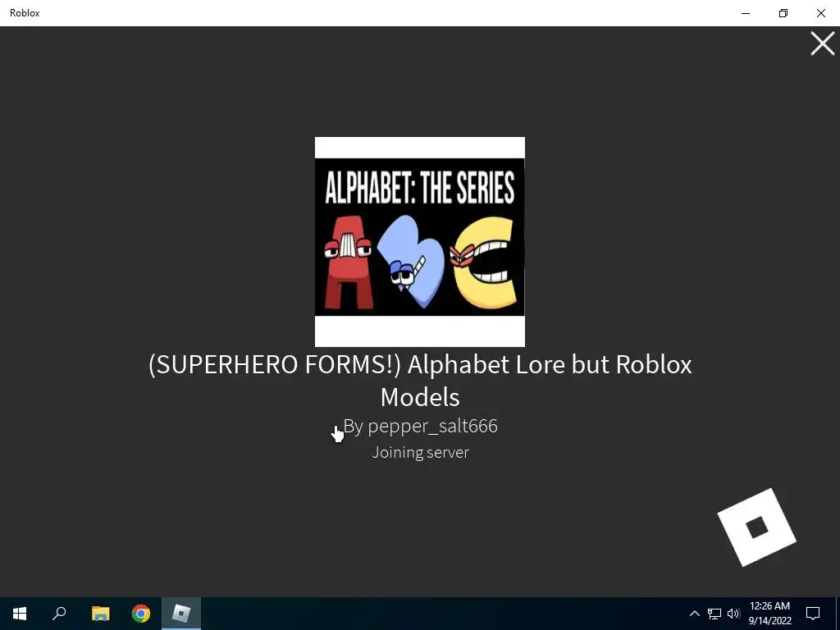Viewport: 840px width, 630px height.
Task: Click the creator text 'By pepper_salt666'
Action: [x=421, y=426]
